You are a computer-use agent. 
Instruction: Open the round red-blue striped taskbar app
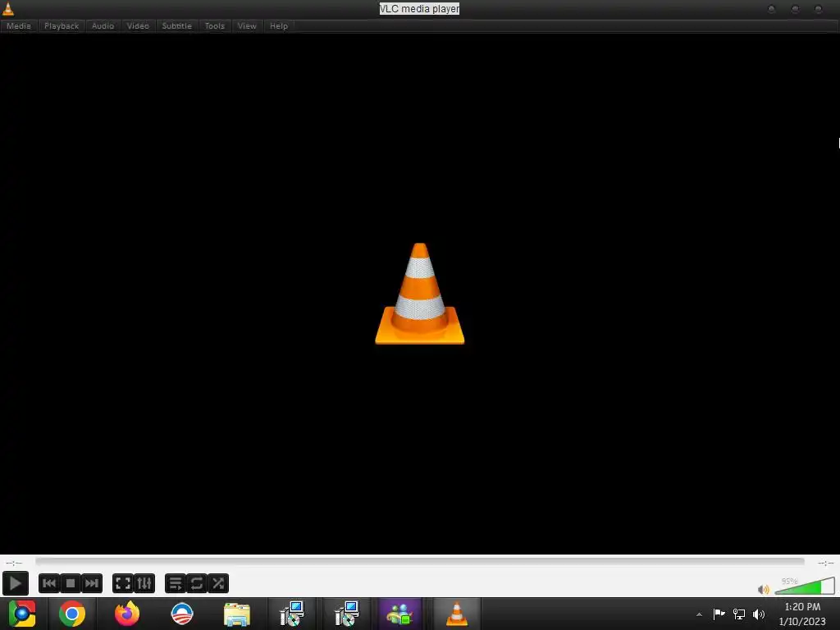point(182,614)
